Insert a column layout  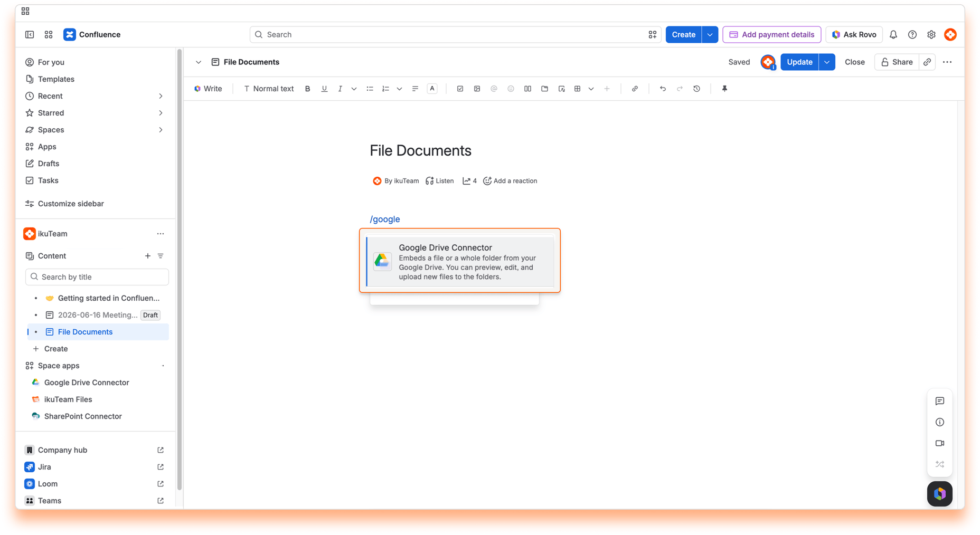[527, 89]
